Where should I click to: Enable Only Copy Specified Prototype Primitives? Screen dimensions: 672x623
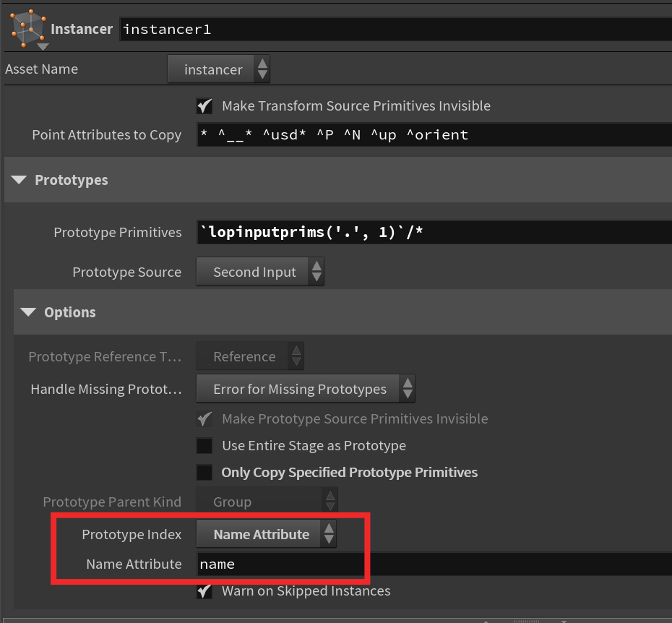pos(204,472)
